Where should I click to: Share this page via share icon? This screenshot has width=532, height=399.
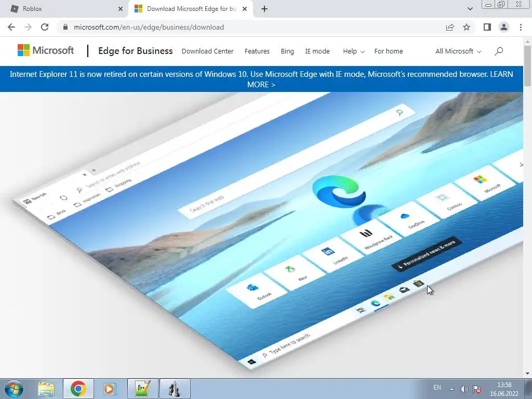point(450,27)
